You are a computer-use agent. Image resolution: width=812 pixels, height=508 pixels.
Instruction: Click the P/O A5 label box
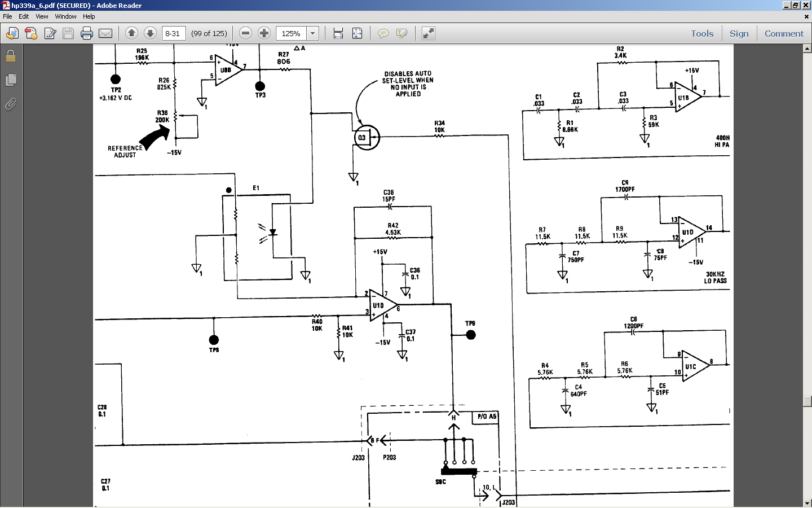487,417
